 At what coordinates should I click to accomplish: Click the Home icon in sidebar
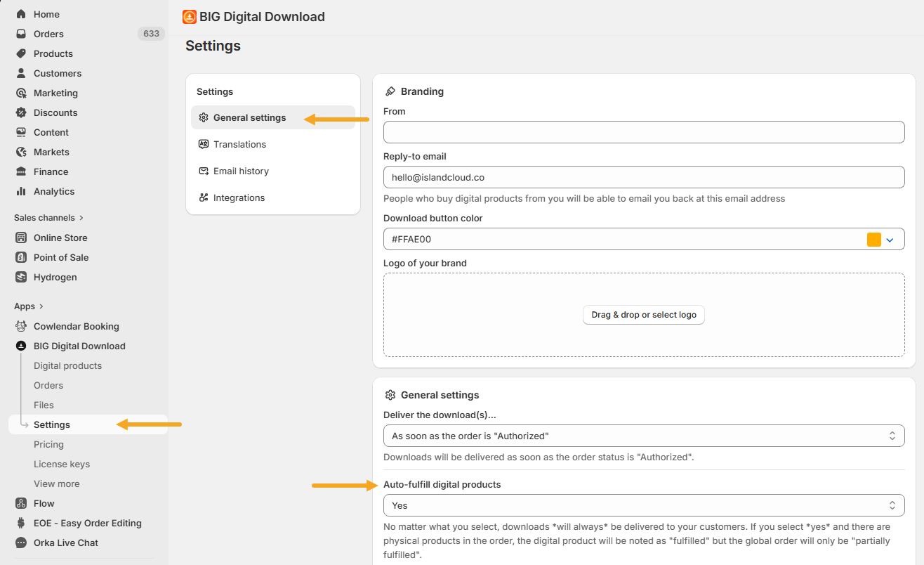point(21,14)
